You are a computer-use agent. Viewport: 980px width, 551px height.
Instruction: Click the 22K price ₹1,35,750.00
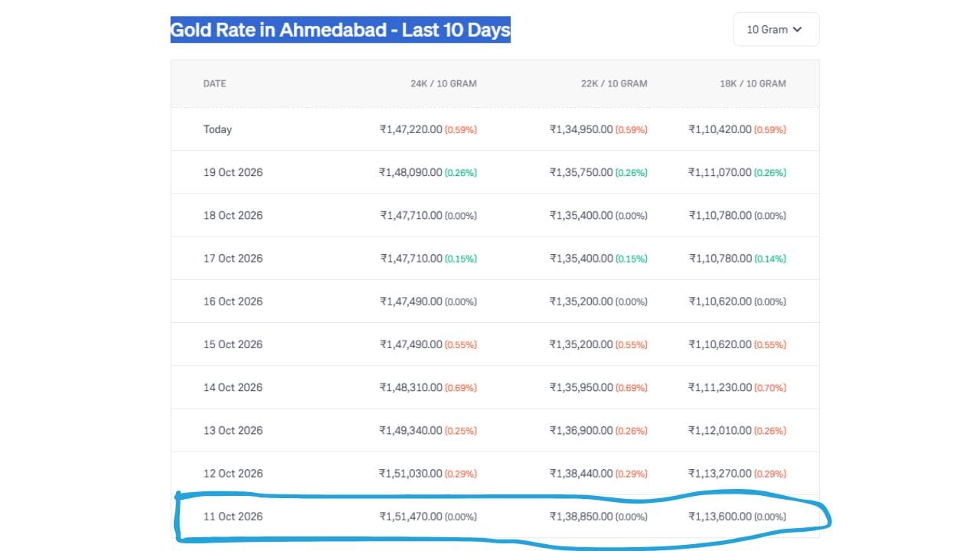tap(581, 172)
